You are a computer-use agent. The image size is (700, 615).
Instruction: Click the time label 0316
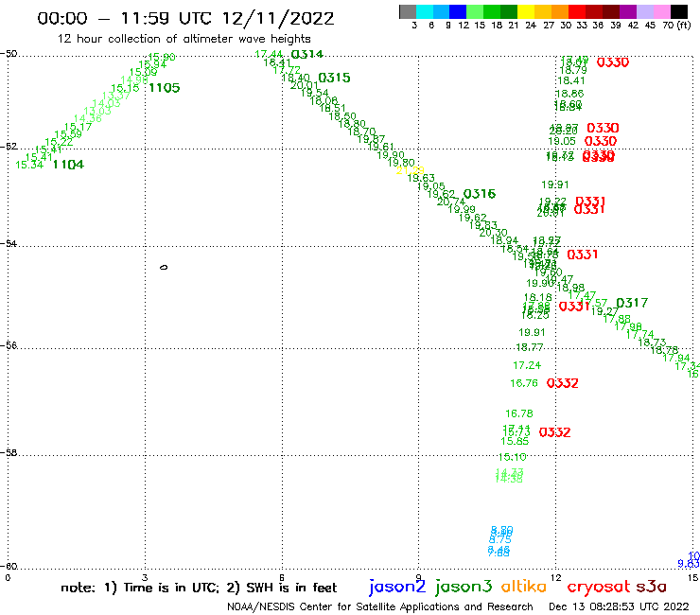coord(480,194)
